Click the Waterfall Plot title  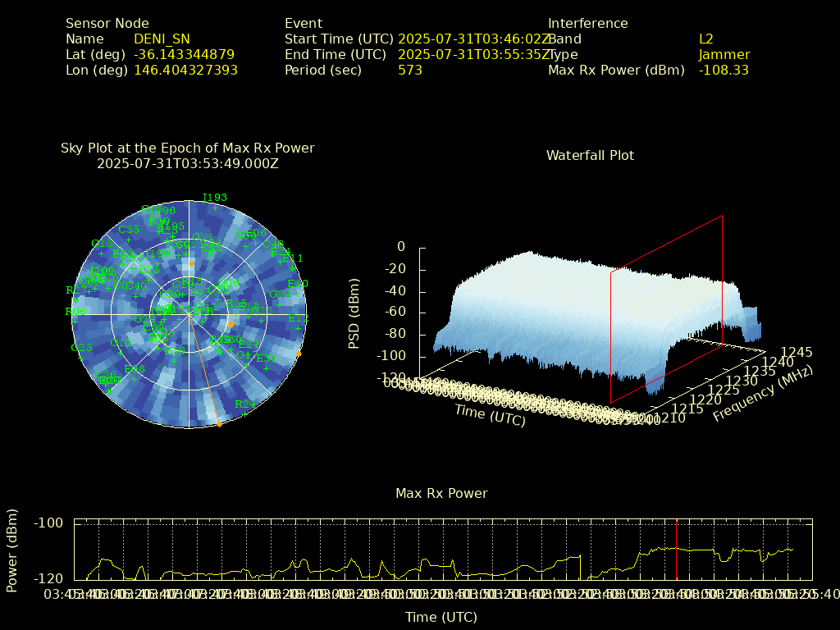(x=590, y=155)
